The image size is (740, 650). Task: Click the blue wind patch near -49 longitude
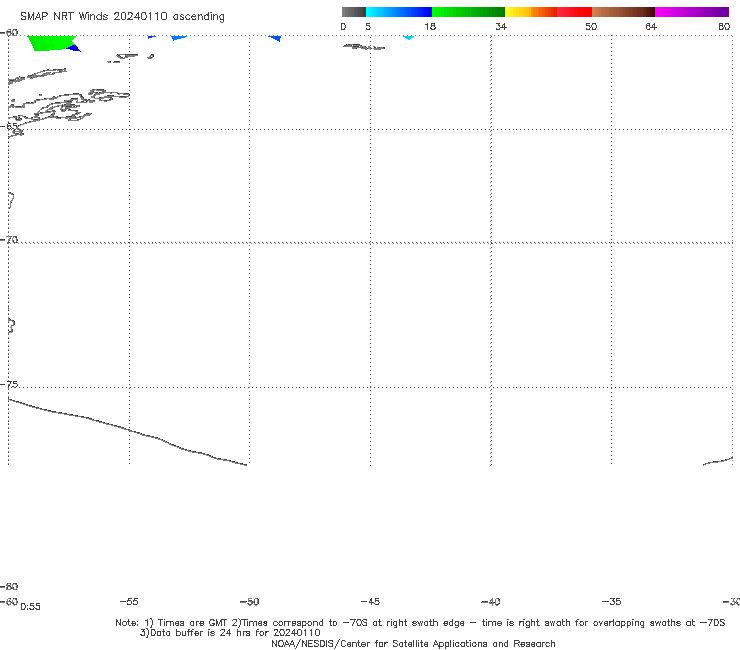coord(276,38)
